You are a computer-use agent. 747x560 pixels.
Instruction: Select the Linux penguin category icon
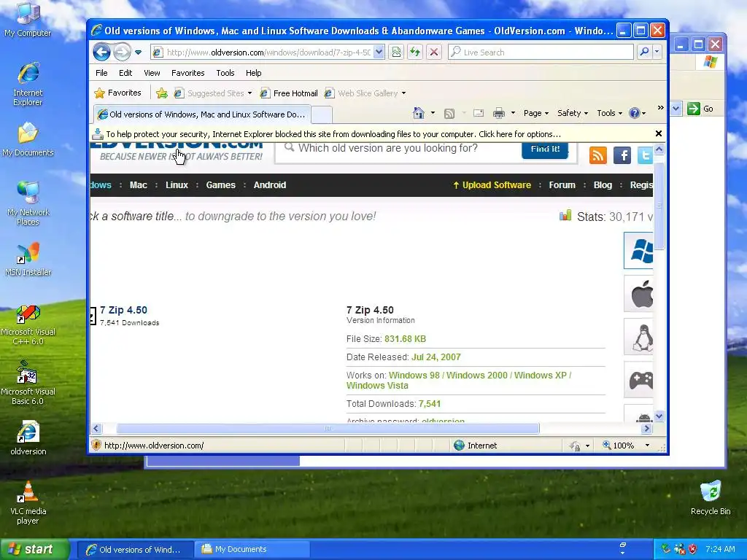(x=638, y=337)
